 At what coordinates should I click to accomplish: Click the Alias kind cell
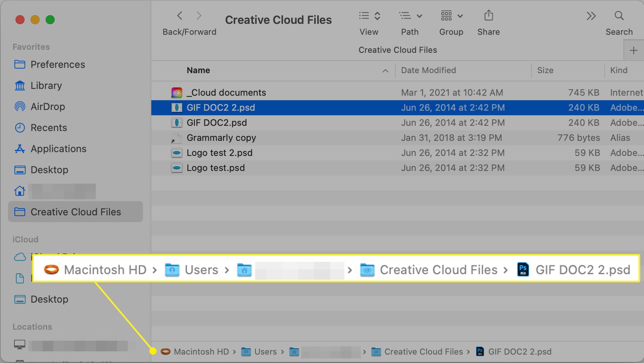pyautogui.click(x=620, y=138)
